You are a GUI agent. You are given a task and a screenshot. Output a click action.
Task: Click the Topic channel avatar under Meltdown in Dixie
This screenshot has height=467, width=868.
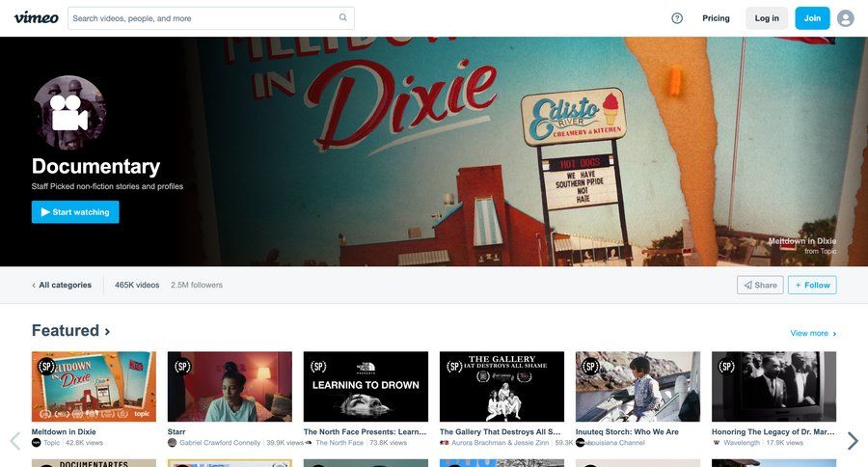point(36,443)
